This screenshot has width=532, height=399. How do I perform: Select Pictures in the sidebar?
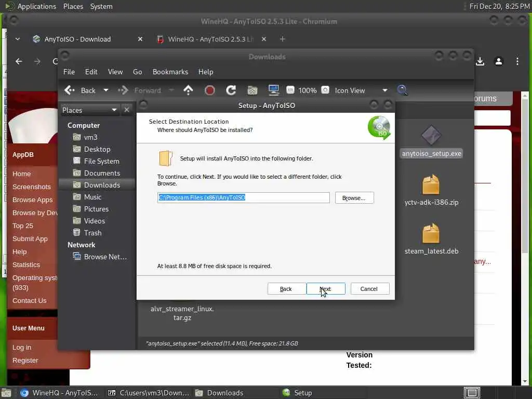tap(97, 209)
